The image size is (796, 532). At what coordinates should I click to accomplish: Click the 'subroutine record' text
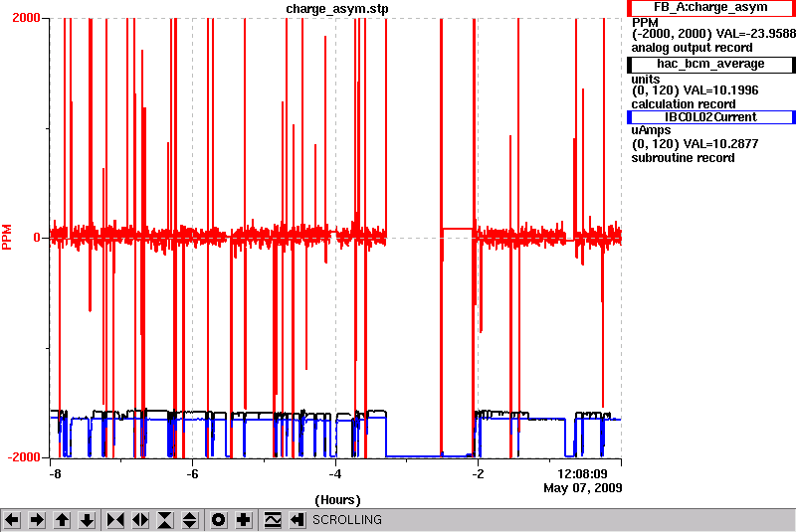(x=683, y=158)
